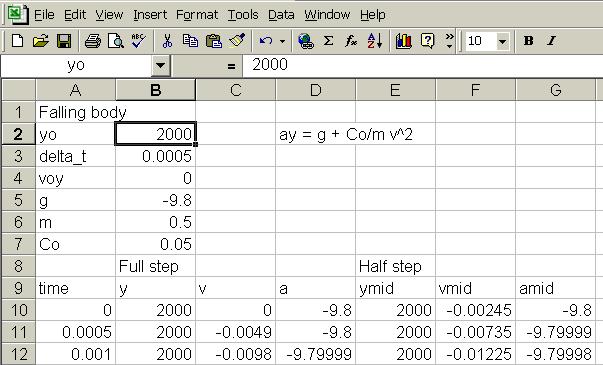The width and height of the screenshot is (603, 365).
Task: Run the spelling check ABC icon
Action: pos(138,40)
